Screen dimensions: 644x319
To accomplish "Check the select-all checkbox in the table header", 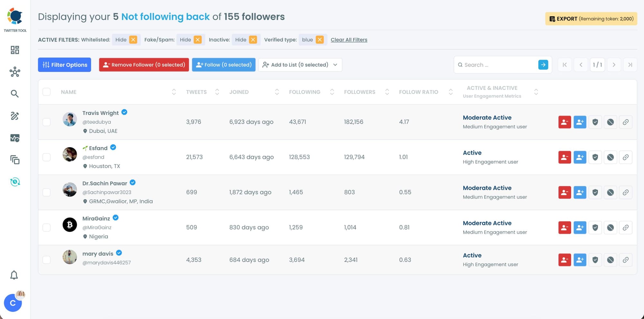I will coord(46,92).
